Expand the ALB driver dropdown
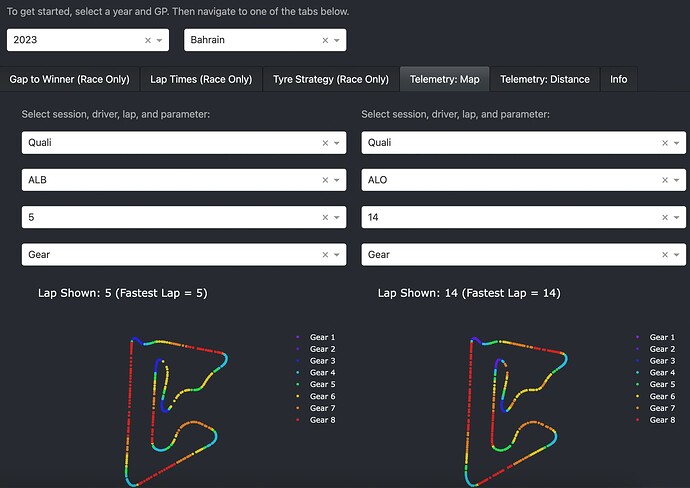Image resolution: width=690 pixels, height=488 pixels. coord(337,180)
